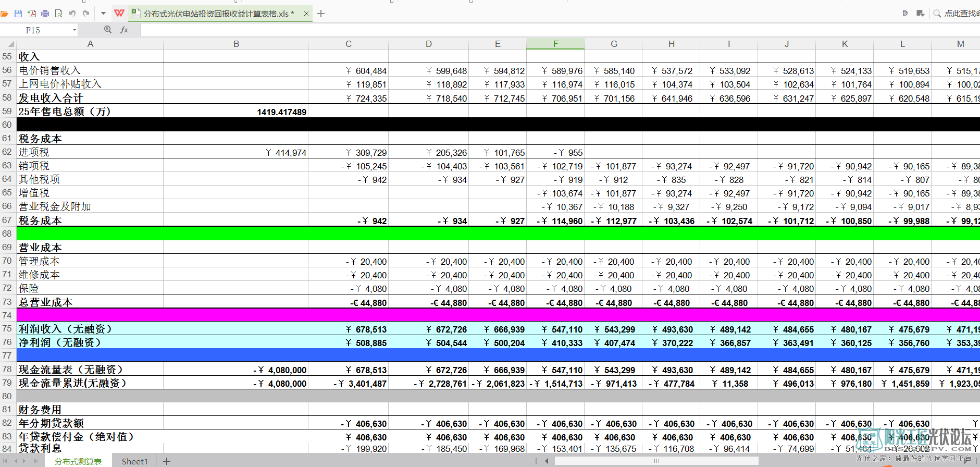980x467 pixels.
Task: Select column A header
Action: [90, 44]
